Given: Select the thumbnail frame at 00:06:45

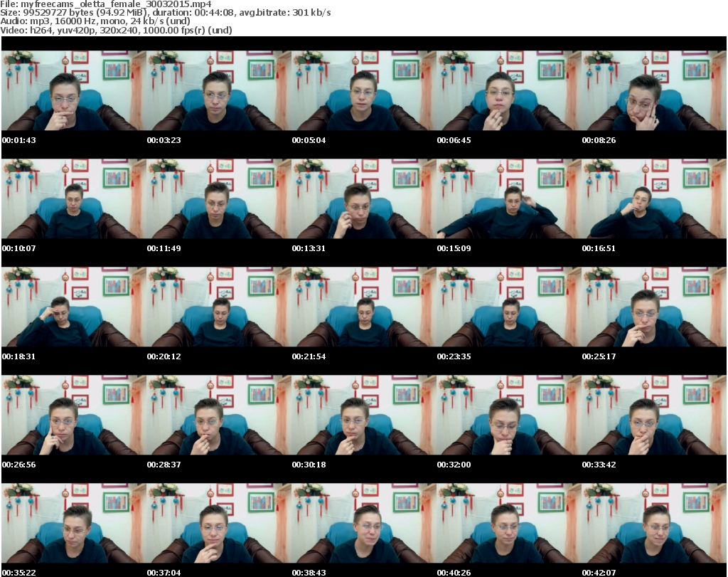Looking at the screenshot, I should (509, 90).
